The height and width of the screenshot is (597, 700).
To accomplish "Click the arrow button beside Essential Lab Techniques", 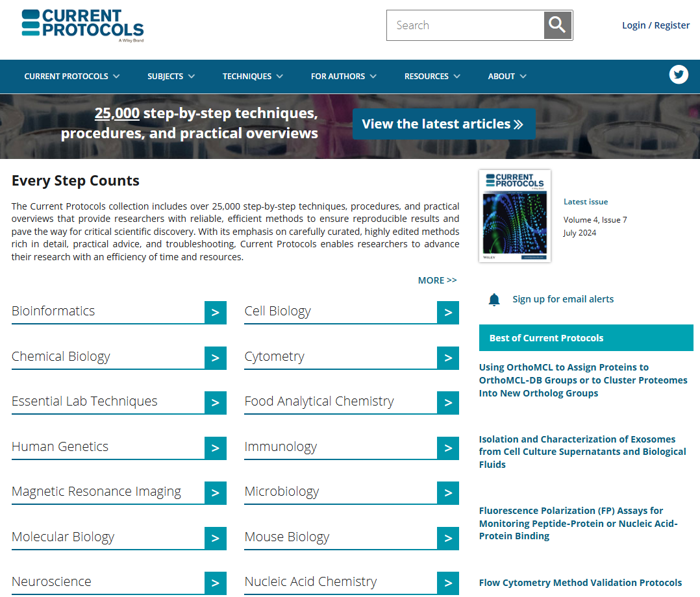I will tap(215, 403).
